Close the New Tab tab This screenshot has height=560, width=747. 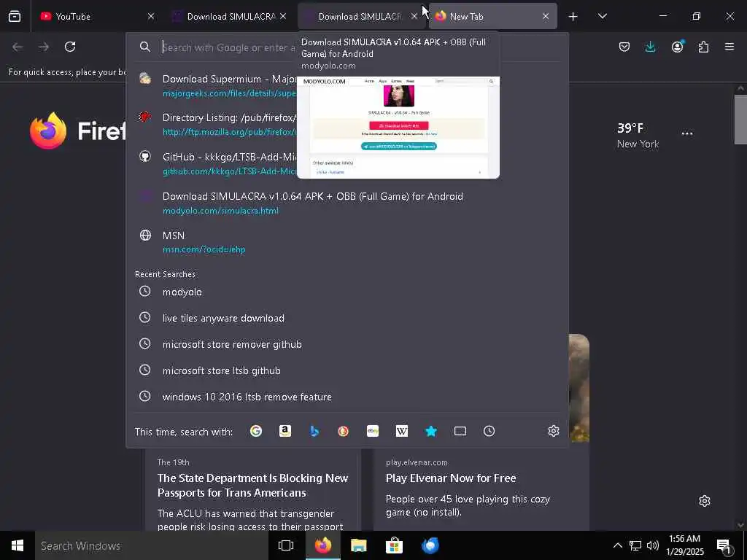[546, 16]
